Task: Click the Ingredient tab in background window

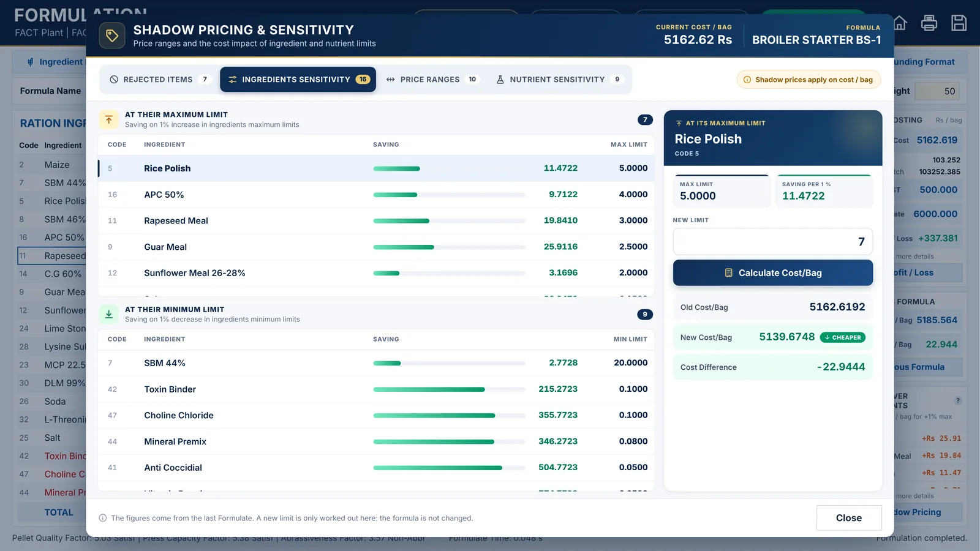Action: pos(54,62)
